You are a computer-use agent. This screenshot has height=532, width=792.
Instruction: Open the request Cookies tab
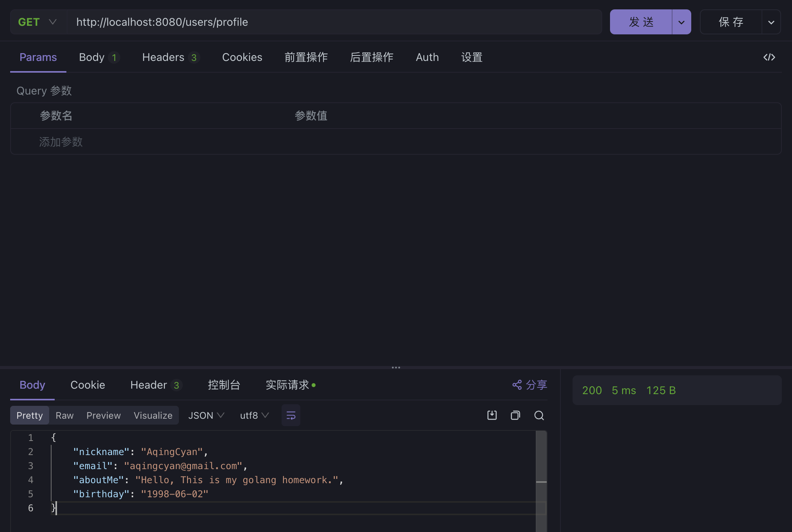(242, 57)
